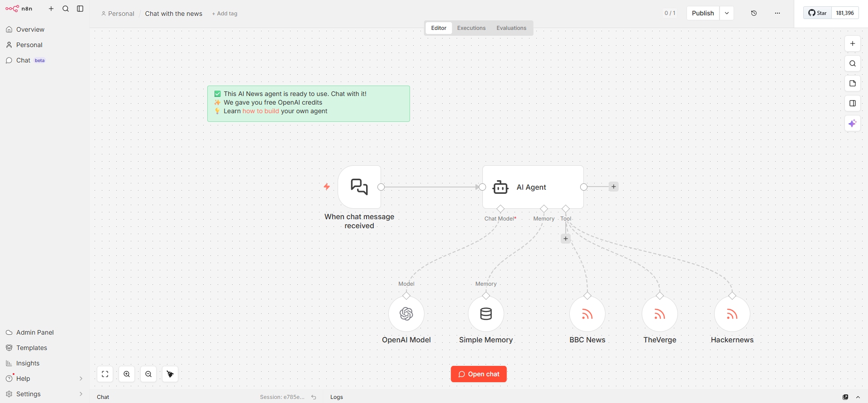The height and width of the screenshot is (403, 868).
Task: Follow the "how to build" link
Action: (261, 111)
